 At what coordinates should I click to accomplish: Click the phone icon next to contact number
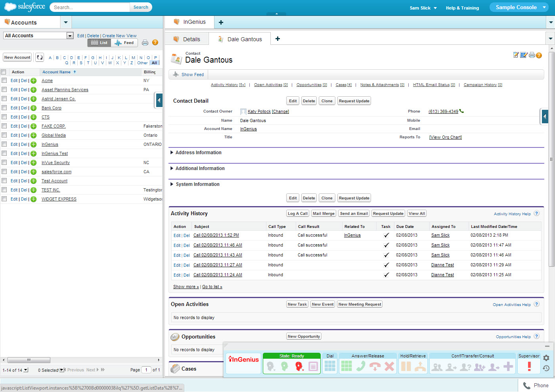click(461, 111)
